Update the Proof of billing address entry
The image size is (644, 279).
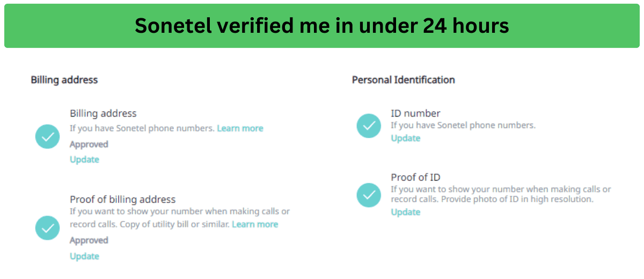pos(84,256)
